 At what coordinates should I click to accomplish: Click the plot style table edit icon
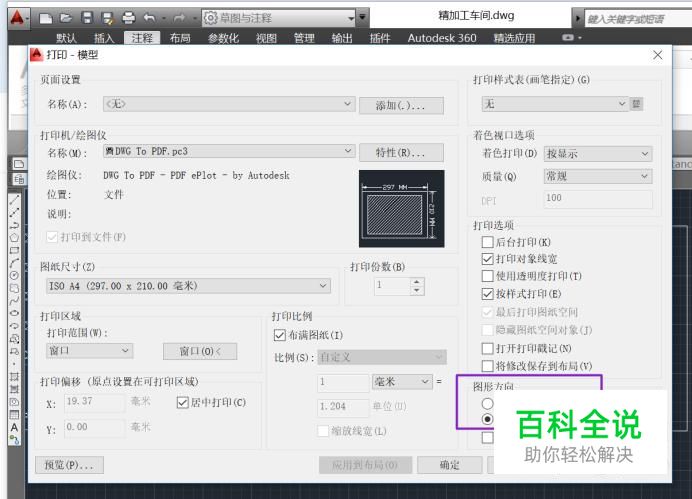pyautogui.click(x=636, y=104)
